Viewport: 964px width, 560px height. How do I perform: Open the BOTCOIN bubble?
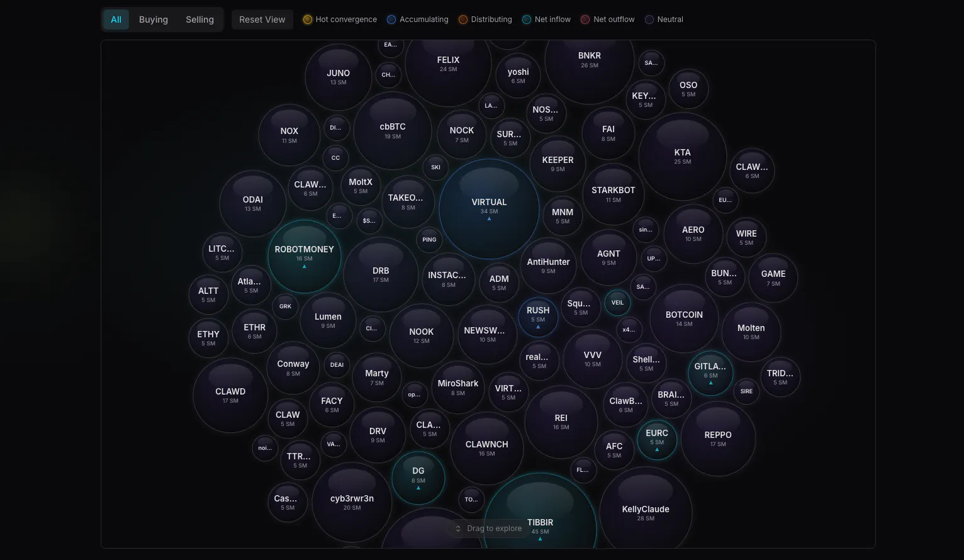pos(684,319)
